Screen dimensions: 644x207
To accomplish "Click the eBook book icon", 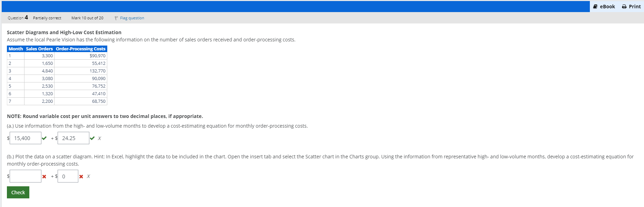I will [595, 7].
